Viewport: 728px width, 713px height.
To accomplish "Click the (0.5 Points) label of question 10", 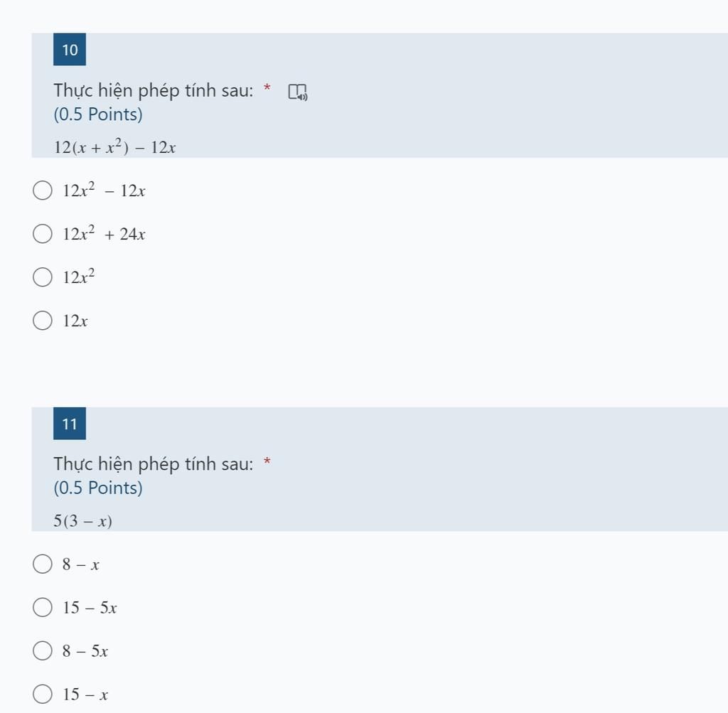I will click(x=98, y=114).
